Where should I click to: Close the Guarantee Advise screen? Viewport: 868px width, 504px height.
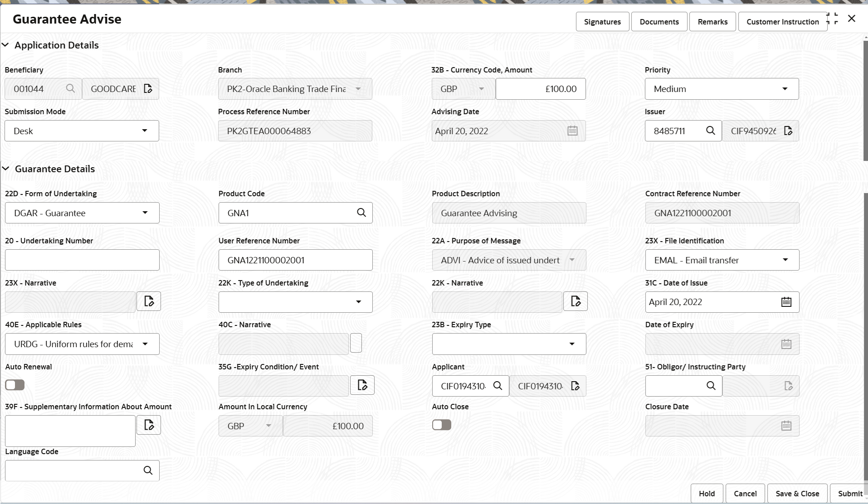[x=852, y=19]
